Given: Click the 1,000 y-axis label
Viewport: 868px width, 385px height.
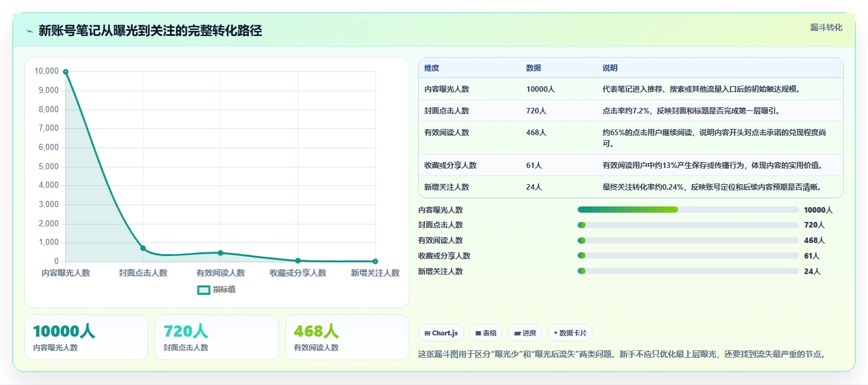Looking at the screenshot, I should coord(48,242).
